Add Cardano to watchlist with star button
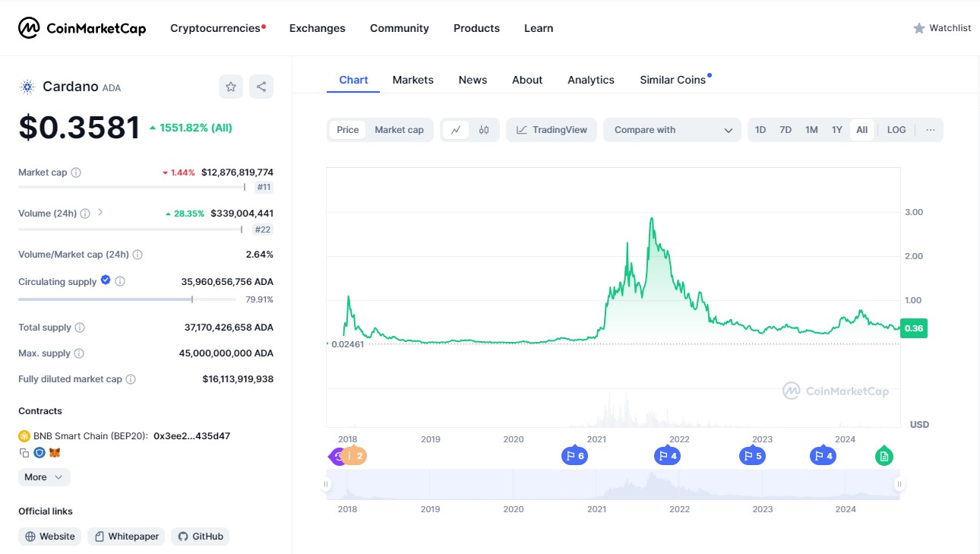Viewport: 980px width, 554px height. tap(231, 87)
